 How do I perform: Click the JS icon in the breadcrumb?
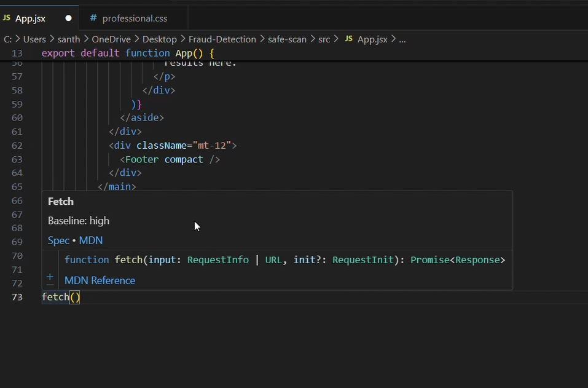pos(348,39)
